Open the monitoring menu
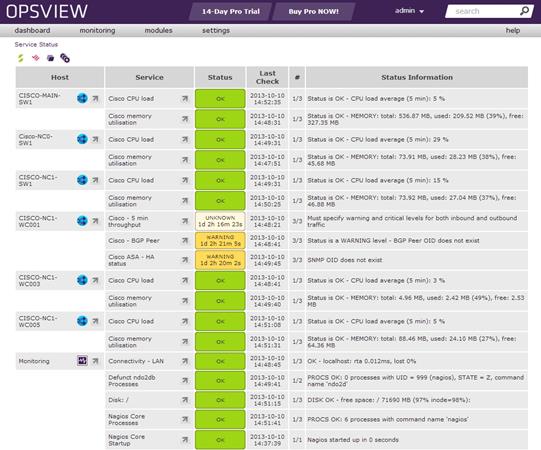This screenshot has width=541, height=450. 97,30
